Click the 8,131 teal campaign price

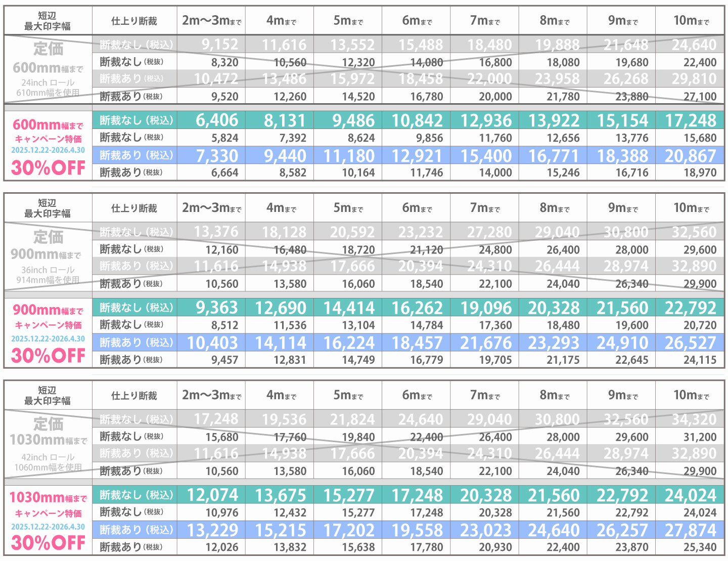(285, 120)
